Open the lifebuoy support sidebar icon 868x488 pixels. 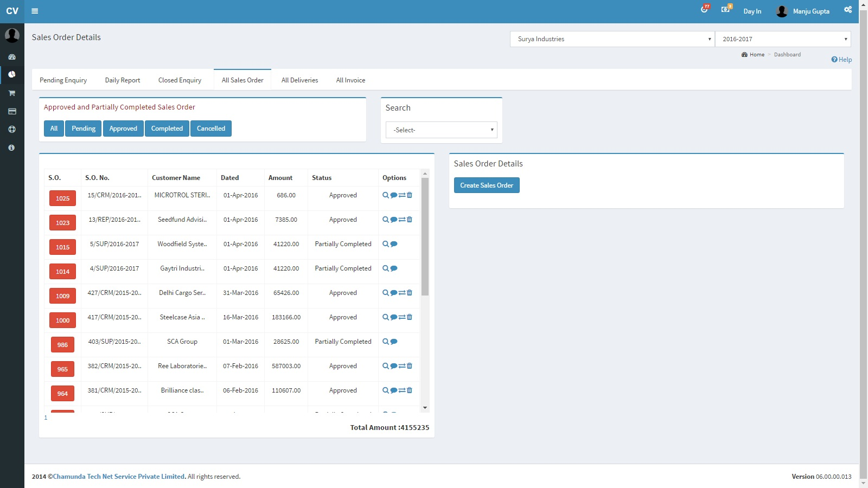coord(12,130)
